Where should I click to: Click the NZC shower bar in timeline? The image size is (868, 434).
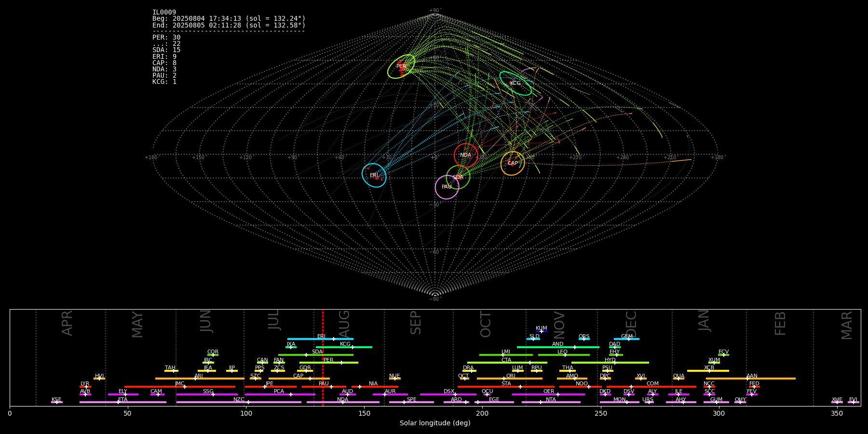(239, 402)
